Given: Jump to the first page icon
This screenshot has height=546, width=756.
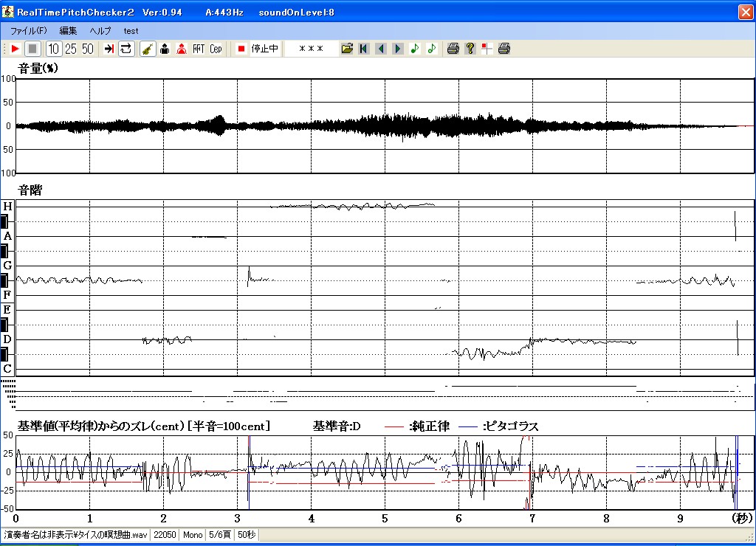Looking at the screenshot, I should [364, 49].
